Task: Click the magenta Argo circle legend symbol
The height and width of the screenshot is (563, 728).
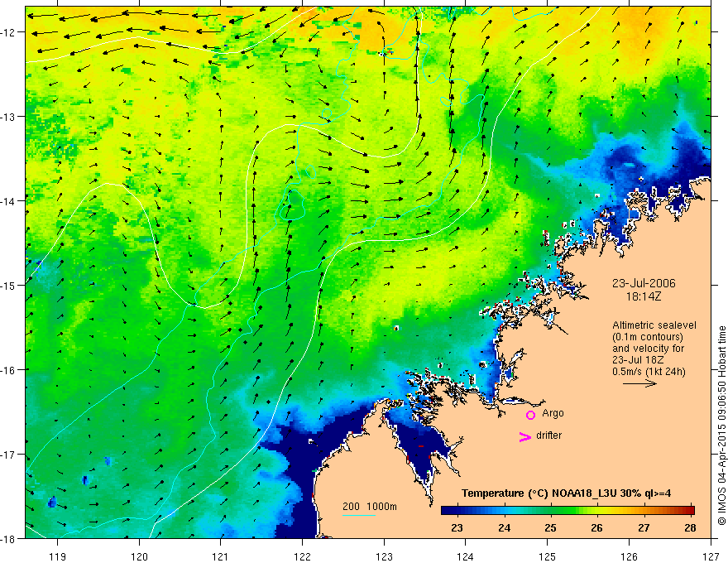Action: (530, 415)
